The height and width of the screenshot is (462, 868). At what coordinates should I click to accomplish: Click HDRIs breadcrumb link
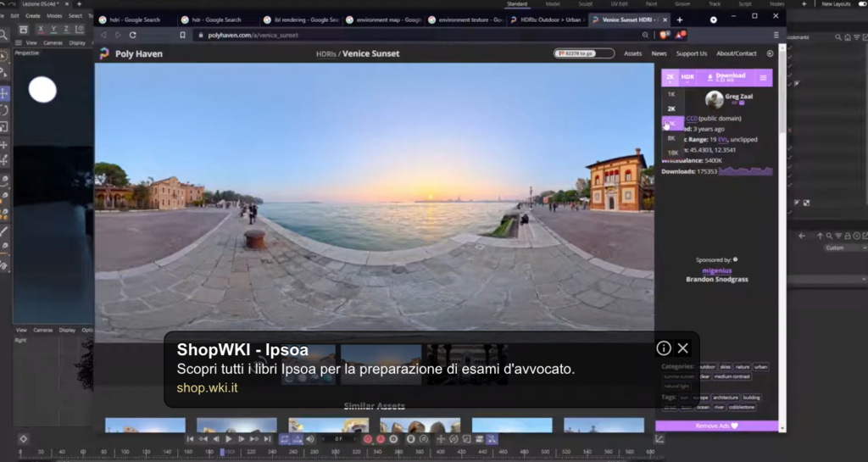click(326, 53)
